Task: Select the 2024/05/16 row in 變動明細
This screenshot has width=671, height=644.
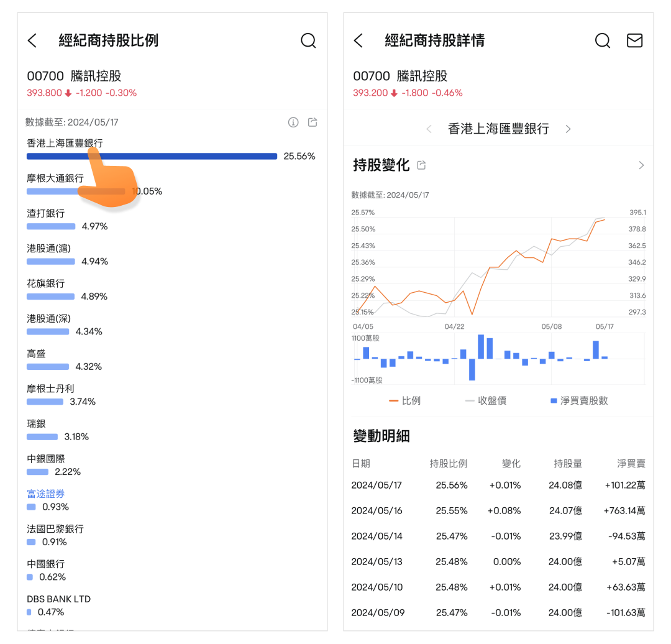Action: 498,511
